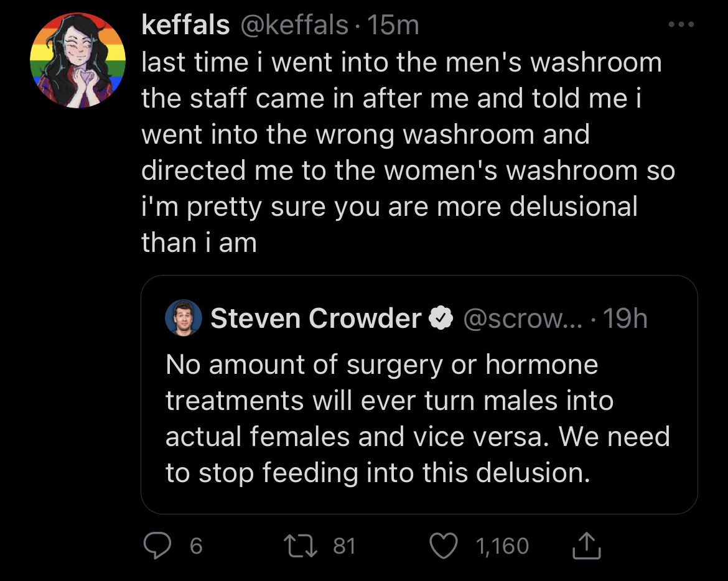This screenshot has height=581, width=728.
Task: Visit the @keffals handle link
Action: (294, 25)
